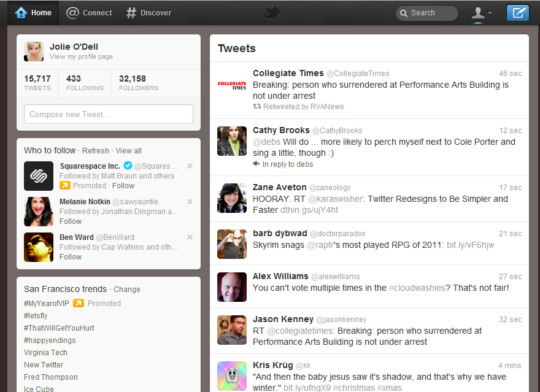
Task: Open Zane Aveton's profile name
Action: pos(280,187)
